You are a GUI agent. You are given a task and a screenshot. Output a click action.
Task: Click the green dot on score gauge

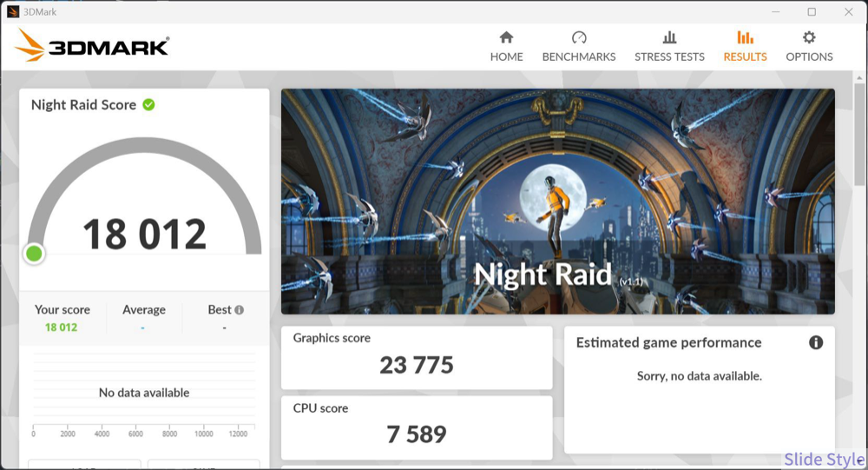(x=34, y=254)
